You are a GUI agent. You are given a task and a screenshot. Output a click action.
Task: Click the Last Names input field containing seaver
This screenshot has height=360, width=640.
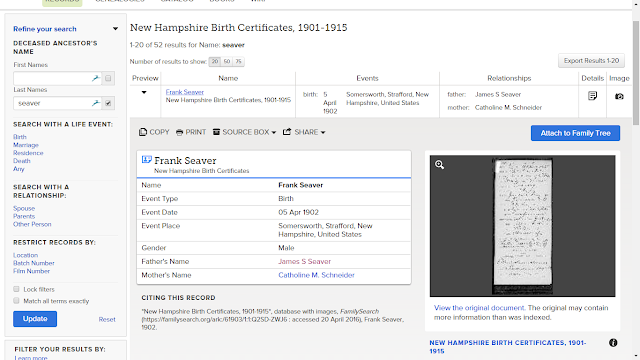pyautogui.click(x=57, y=103)
